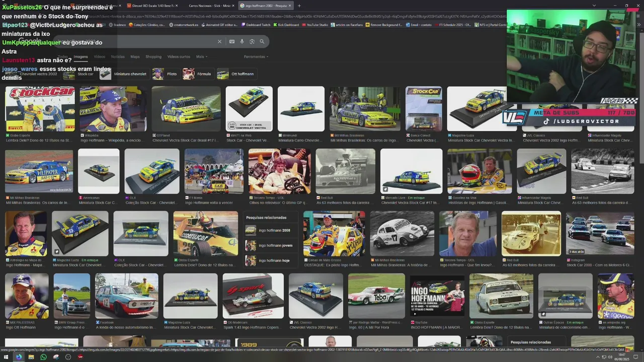Open the Wikipédia Ingo Hoffmann image result
This screenshot has height=362, width=644.
click(113, 109)
